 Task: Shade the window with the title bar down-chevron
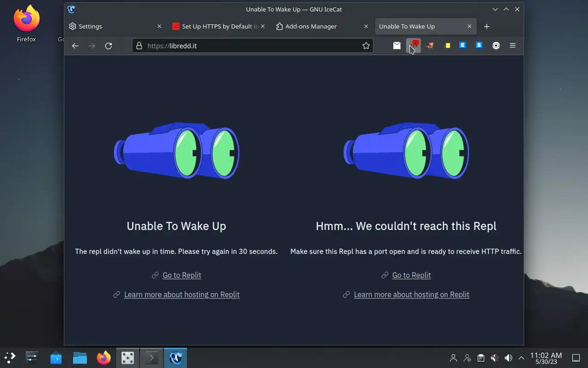point(495,9)
